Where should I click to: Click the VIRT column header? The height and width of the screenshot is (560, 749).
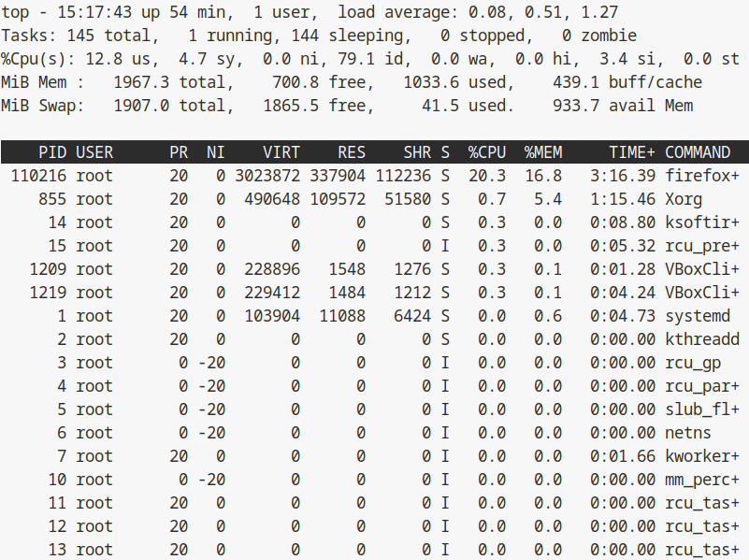tap(281, 151)
